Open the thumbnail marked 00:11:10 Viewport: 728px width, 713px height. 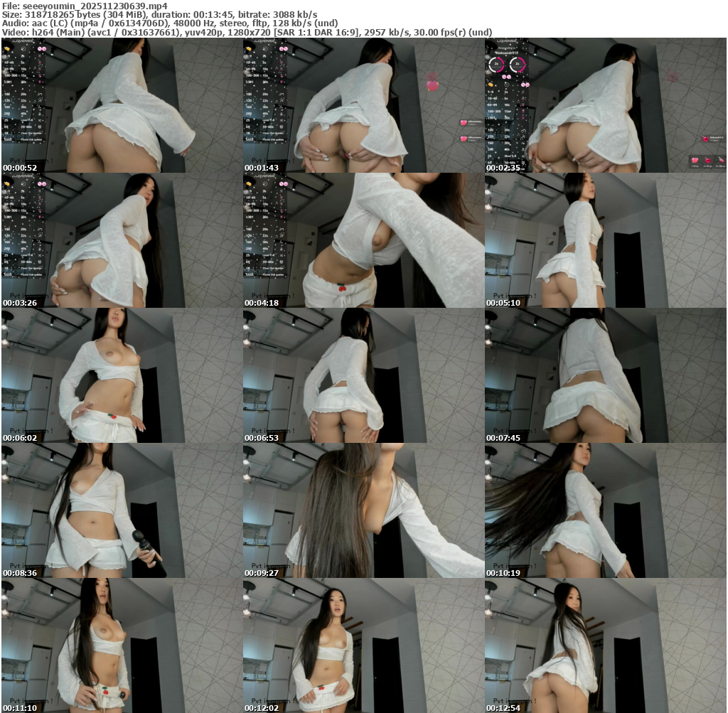click(122, 645)
